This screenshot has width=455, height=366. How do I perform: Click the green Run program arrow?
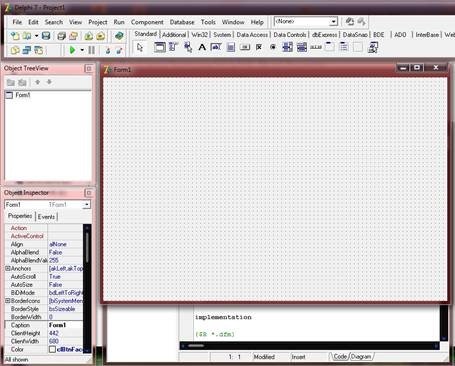pyautogui.click(x=72, y=50)
